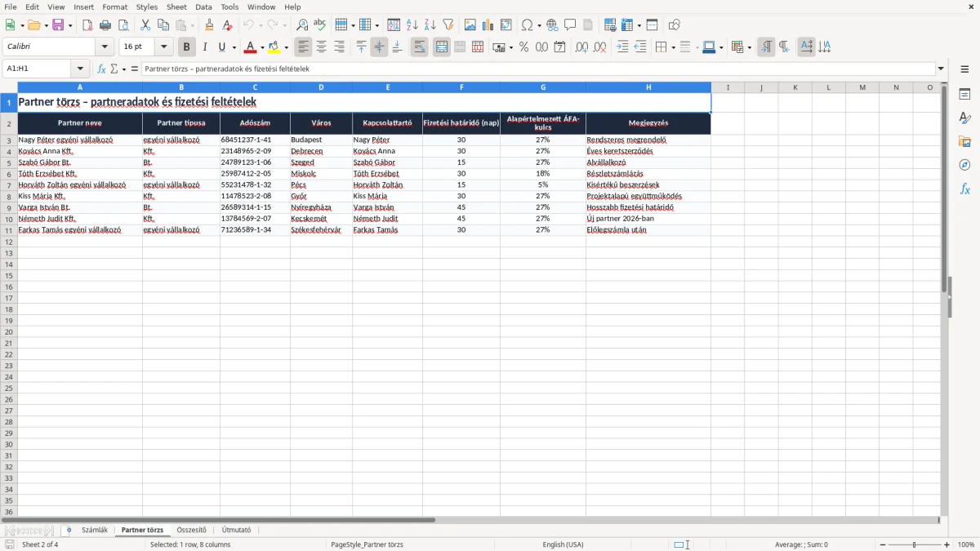Clone formatting with the paintbrush
980x551 pixels.
point(210,25)
